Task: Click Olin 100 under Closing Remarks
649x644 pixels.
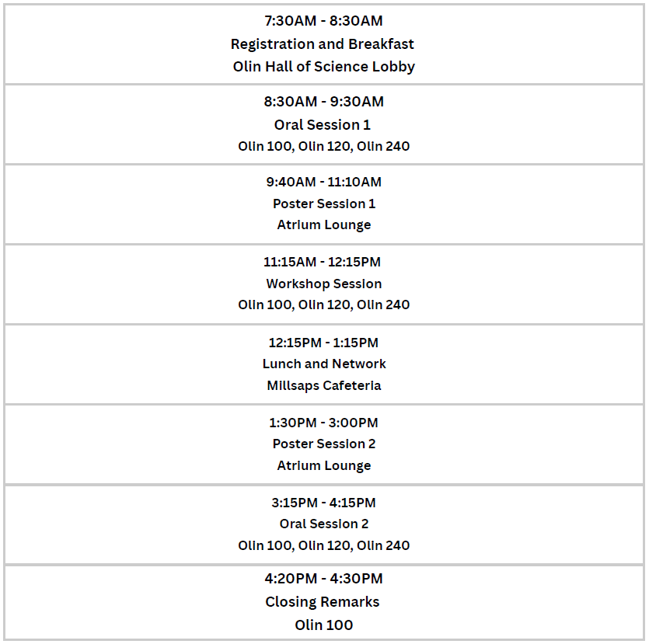Action: pos(323,625)
